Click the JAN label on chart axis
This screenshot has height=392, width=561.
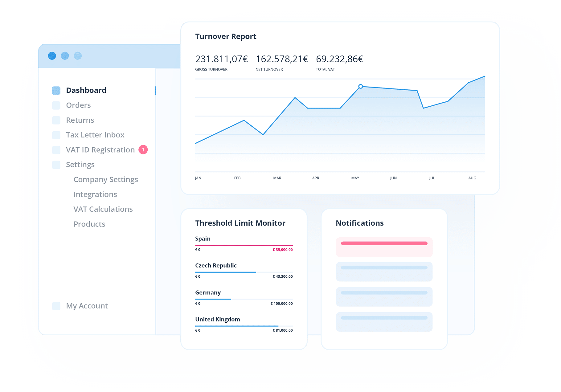point(198,178)
